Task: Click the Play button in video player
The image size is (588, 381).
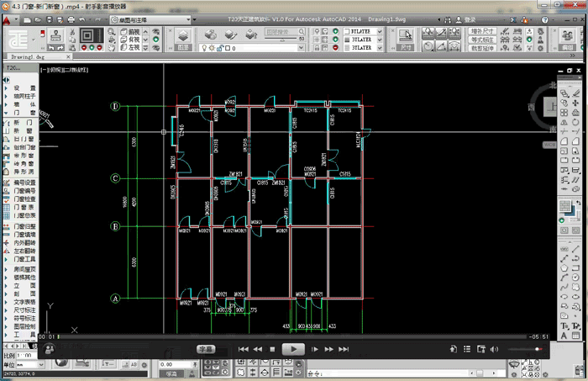Action: point(293,349)
